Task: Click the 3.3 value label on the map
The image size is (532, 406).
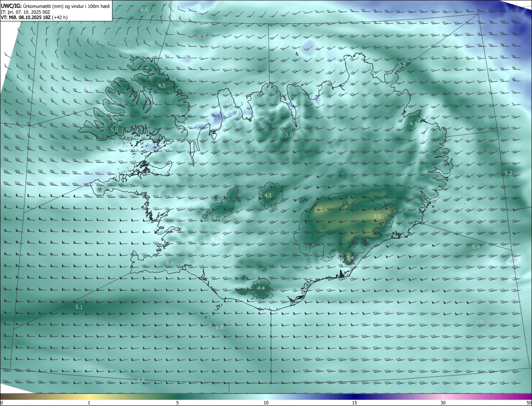Action: 318,210
